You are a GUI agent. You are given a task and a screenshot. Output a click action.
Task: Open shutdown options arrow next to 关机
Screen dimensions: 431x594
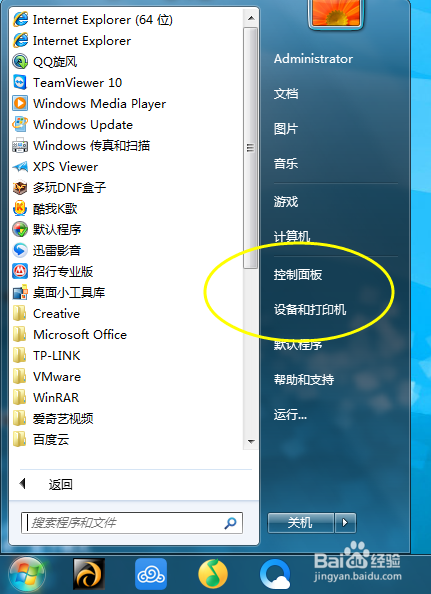345,523
